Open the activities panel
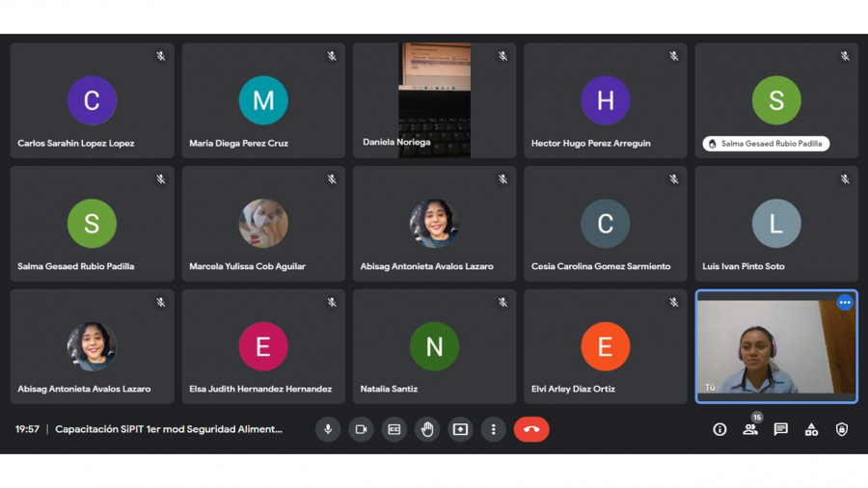868x488 pixels. (811, 429)
